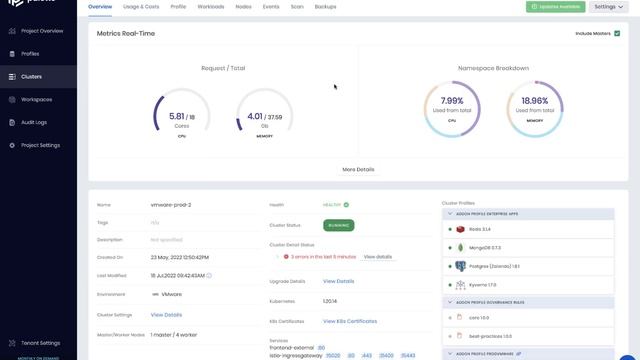This screenshot has height=360, width=640.
Task: Open frontend-external port :80 link
Action: tap(321, 348)
